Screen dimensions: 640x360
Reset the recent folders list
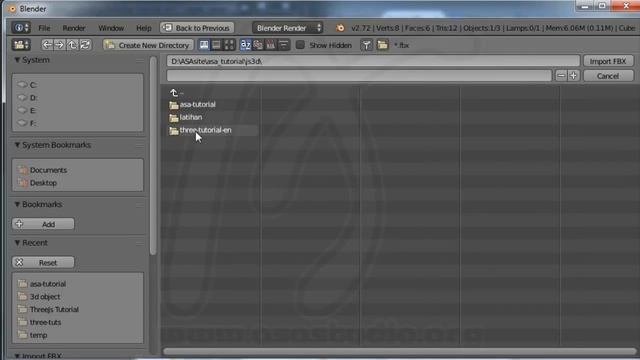pyautogui.click(x=43, y=262)
